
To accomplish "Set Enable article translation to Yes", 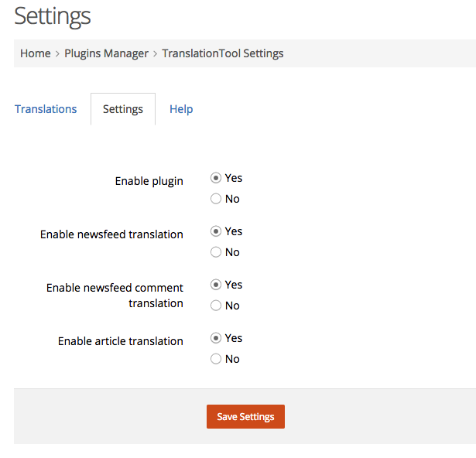I will [216, 338].
